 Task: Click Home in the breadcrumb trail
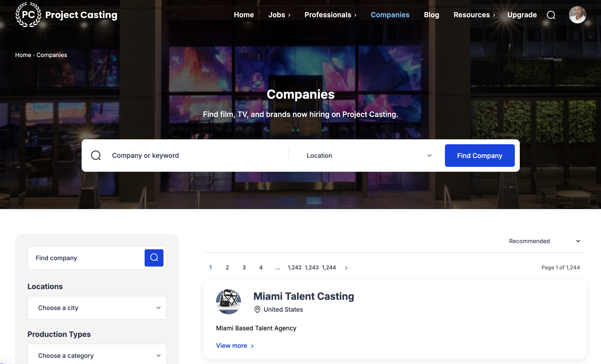point(23,55)
